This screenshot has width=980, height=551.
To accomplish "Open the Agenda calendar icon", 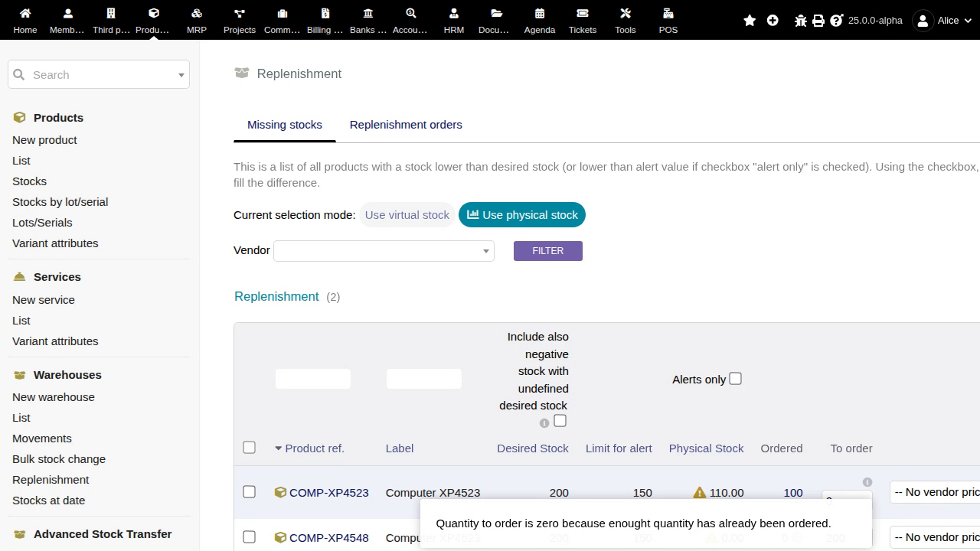I will (540, 13).
